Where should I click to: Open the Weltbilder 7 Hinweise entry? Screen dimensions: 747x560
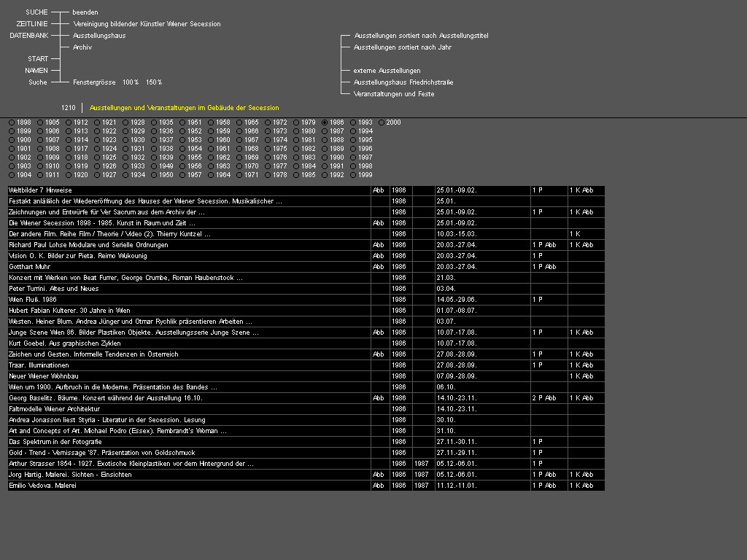(40, 190)
